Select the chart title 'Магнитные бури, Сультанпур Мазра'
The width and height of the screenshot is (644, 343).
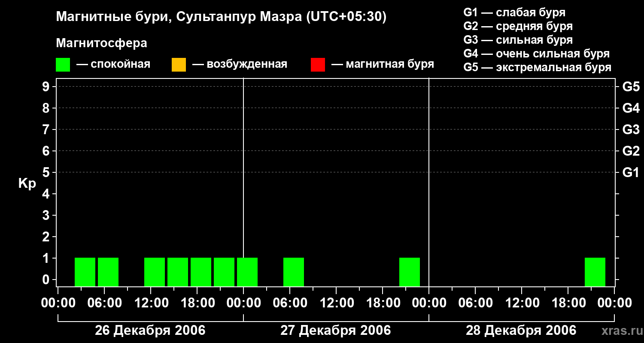(x=178, y=17)
